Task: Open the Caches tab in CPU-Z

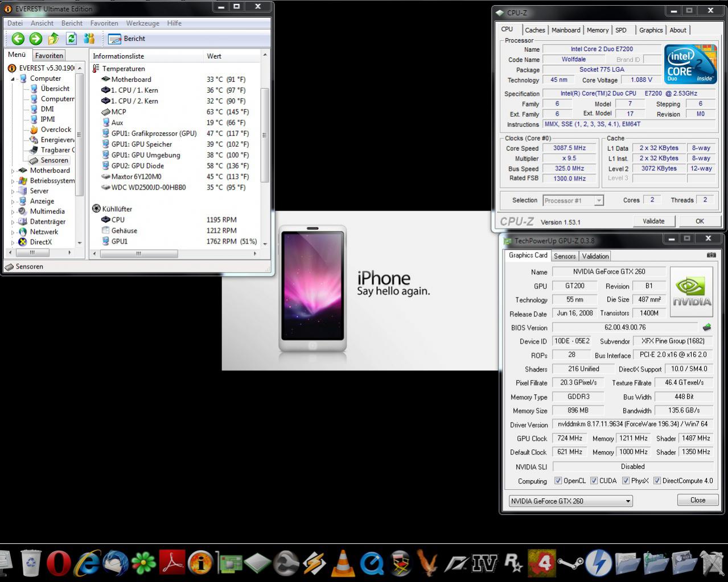Action: [534, 30]
